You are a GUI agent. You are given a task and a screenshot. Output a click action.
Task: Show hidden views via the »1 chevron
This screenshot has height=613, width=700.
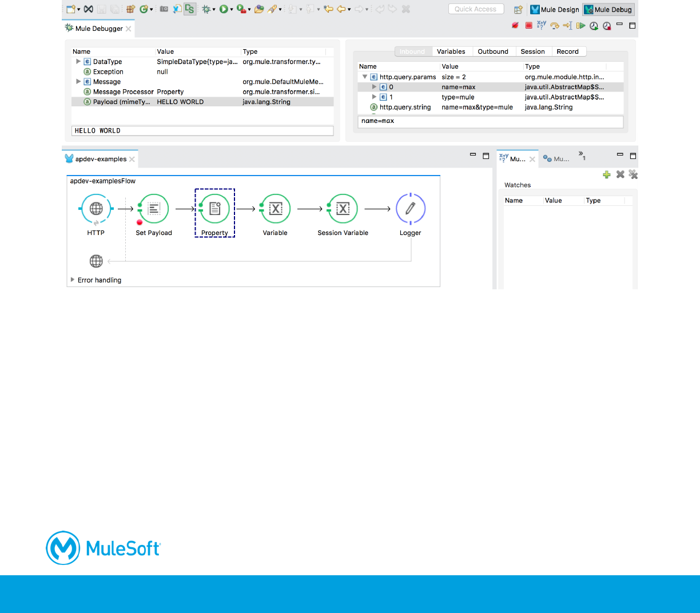[582, 155]
